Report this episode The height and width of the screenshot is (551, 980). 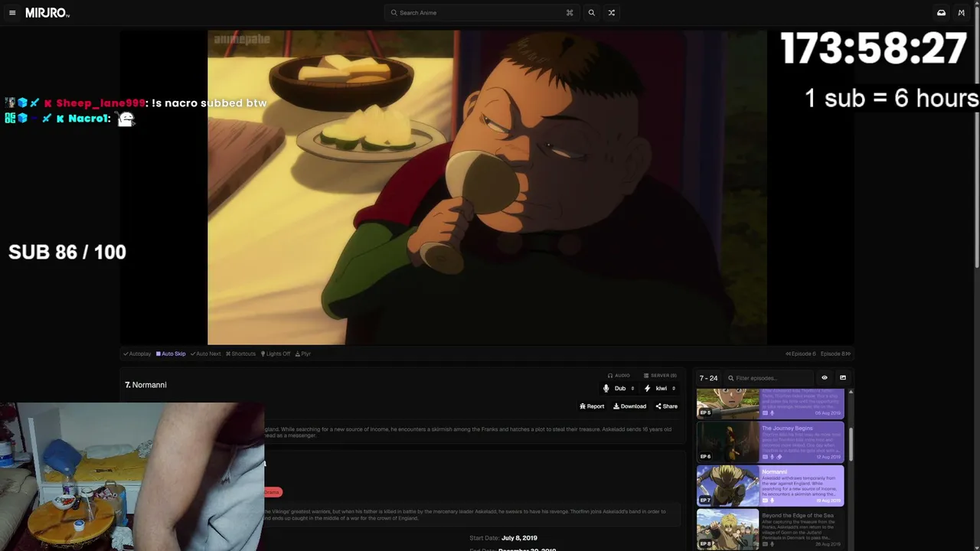click(x=592, y=406)
